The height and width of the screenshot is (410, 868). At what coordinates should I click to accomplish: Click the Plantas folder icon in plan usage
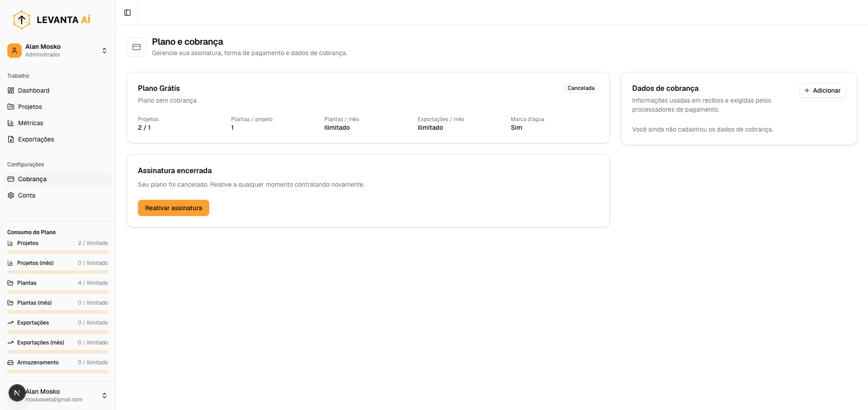coord(10,283)
